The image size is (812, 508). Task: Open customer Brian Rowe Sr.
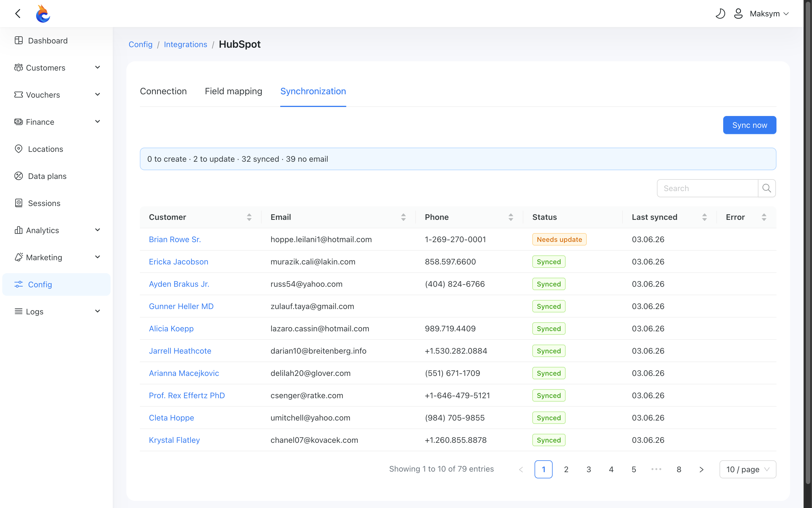[x=175, y=239]
